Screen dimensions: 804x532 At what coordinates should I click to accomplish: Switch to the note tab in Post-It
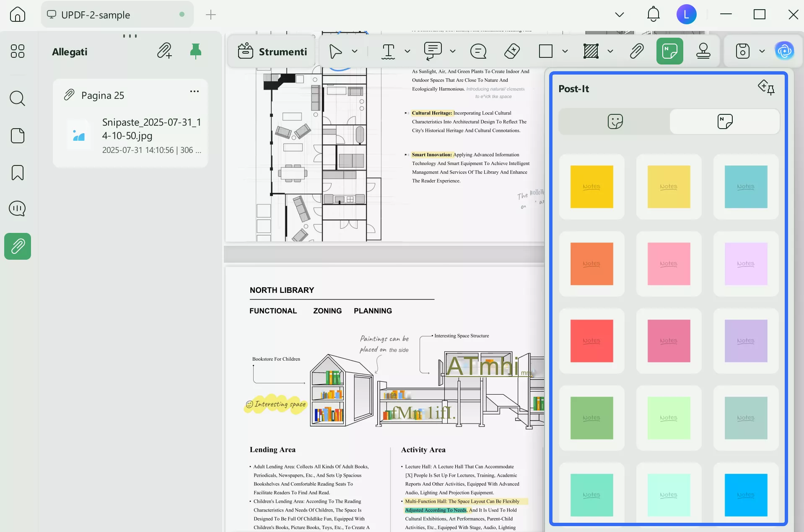(x=725, y=121)
